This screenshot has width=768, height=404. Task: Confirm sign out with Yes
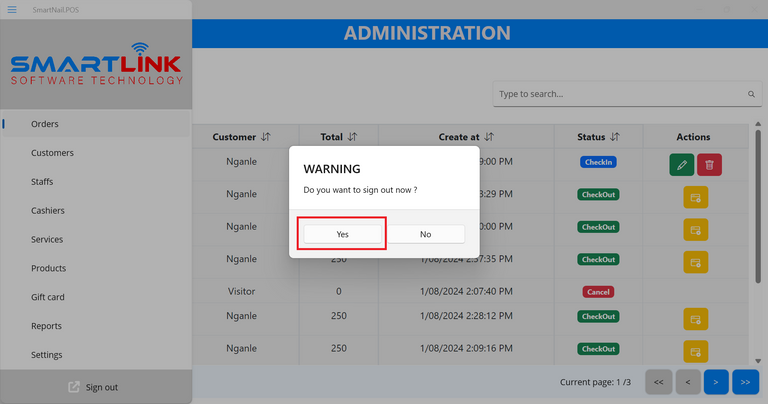coord(343,234)
